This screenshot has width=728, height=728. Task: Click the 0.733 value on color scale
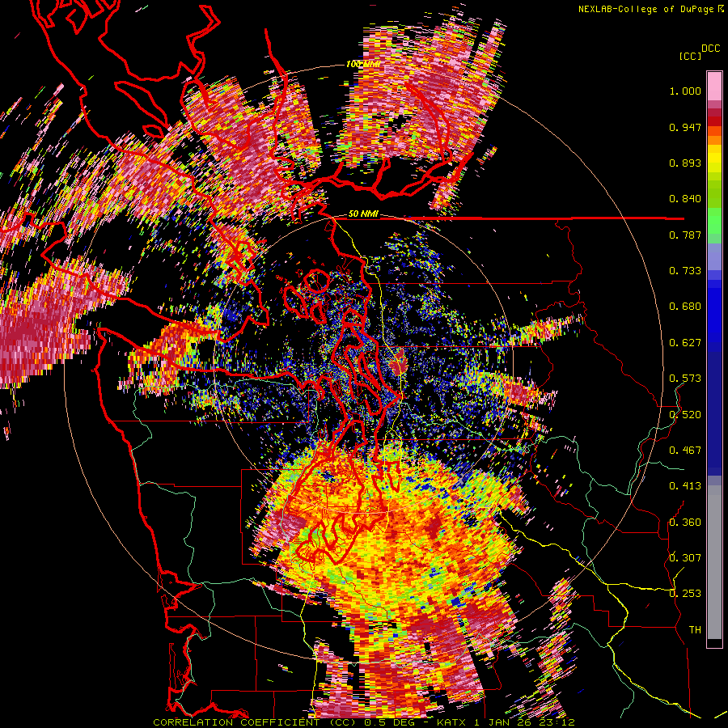pyautogui.click(x=685, y=271)
